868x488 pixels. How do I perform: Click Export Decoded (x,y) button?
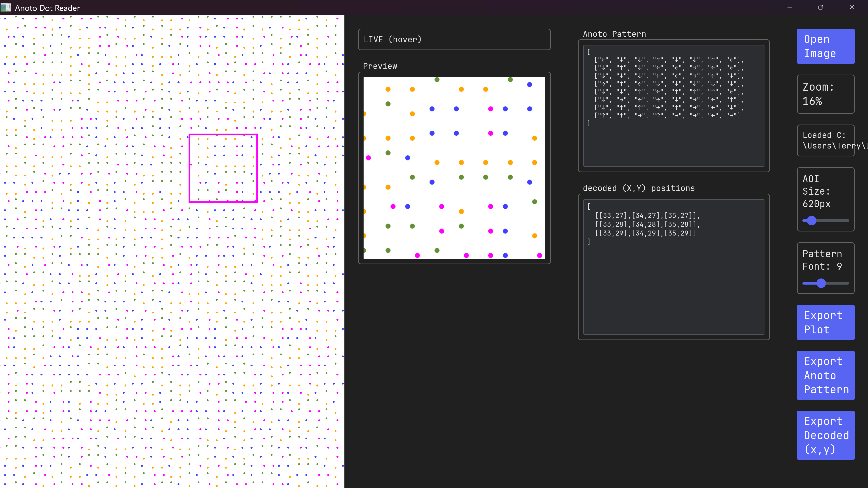pos(825,435)
